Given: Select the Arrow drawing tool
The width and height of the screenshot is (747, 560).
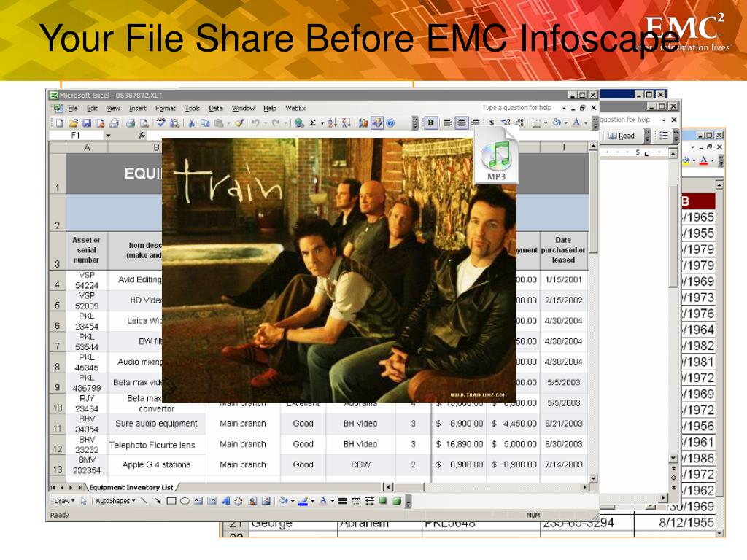Looking at the screenshot, I should click(x=158, y=501).
